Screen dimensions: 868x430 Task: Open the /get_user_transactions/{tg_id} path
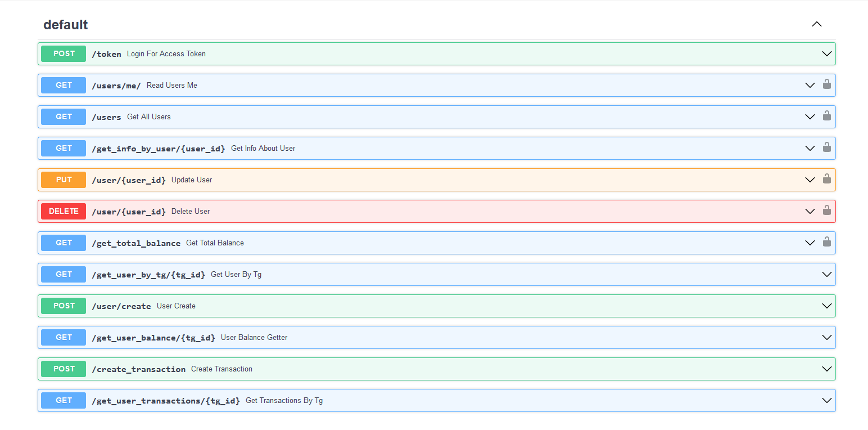(166, 401)
